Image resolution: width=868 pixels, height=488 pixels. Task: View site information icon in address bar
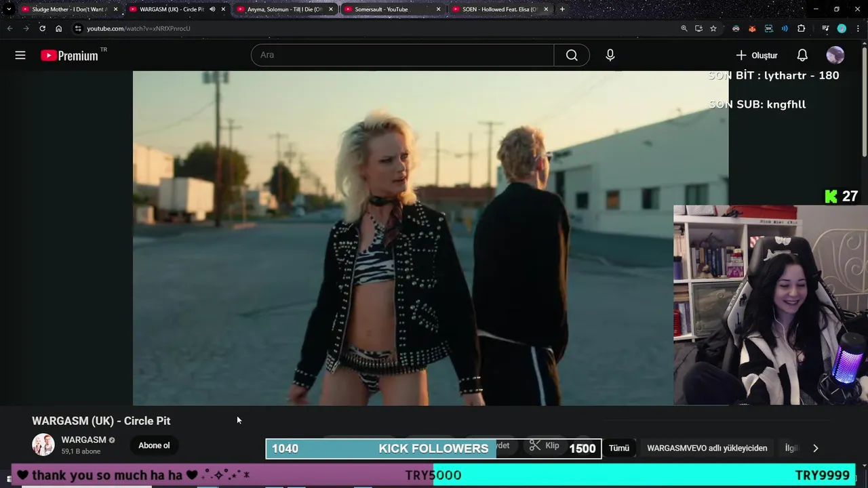78,28
